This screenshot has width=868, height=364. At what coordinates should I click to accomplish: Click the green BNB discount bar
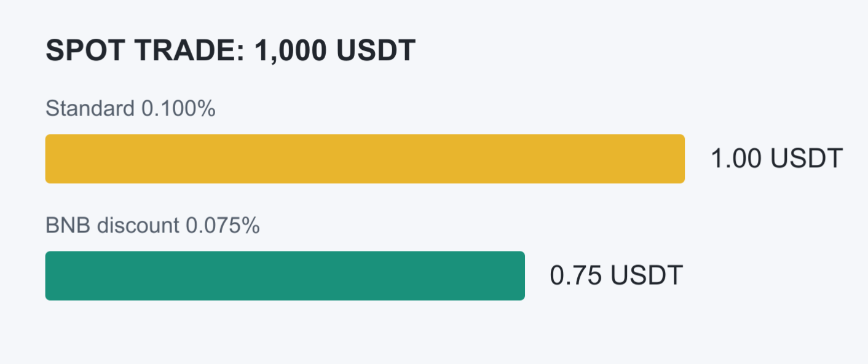click(285, 275)
